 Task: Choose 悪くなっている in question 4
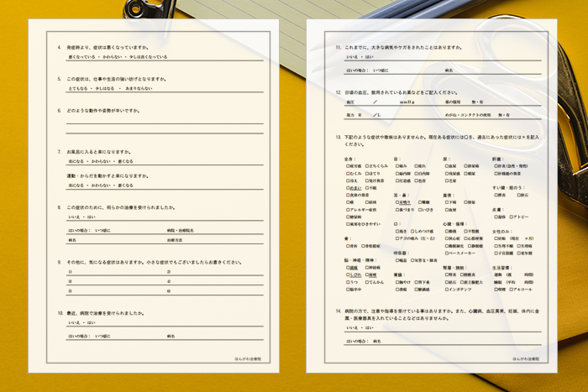tap(83, 57)
